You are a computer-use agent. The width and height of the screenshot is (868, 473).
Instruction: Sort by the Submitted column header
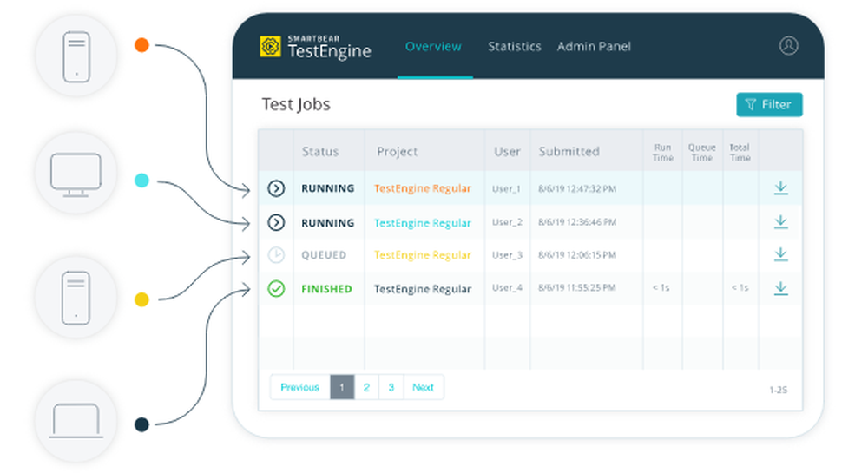[x=569, y=152]
